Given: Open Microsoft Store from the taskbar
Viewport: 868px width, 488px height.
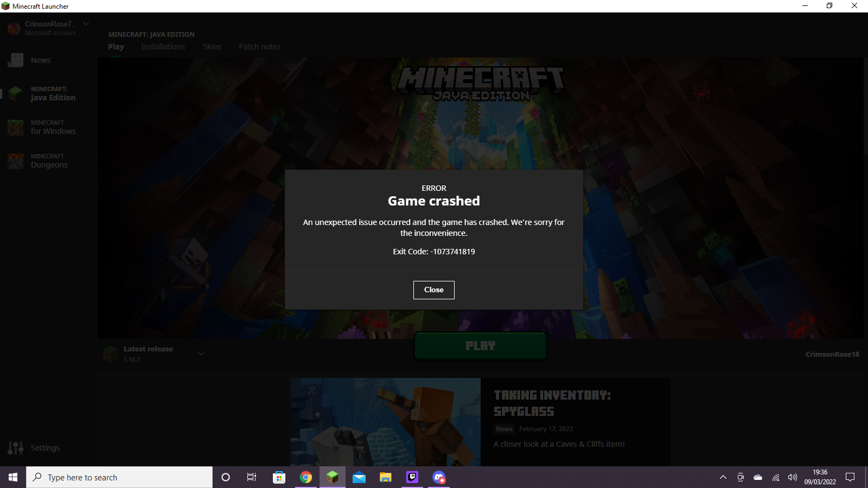Looking at the screenshot, I should [x=279, y=477].
